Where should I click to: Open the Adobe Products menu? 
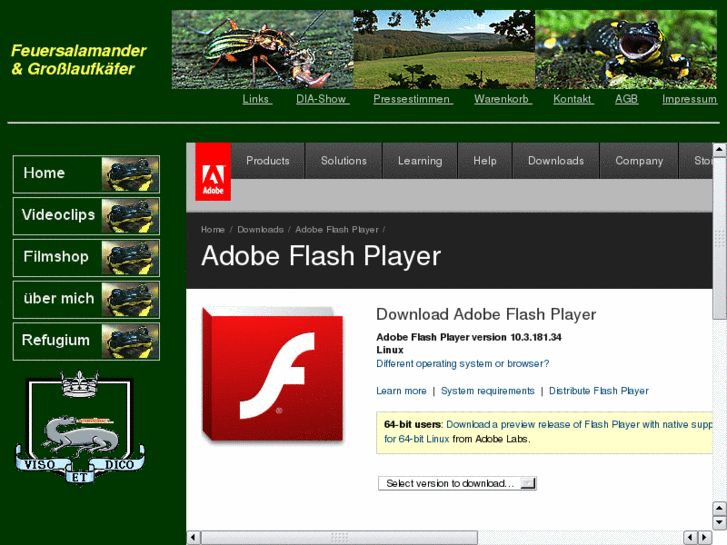pos(268,161)
